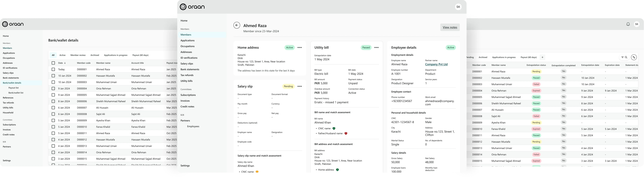Expand Partners item in center sidebar
Viewport: 644px width, 180px height.
185,121
